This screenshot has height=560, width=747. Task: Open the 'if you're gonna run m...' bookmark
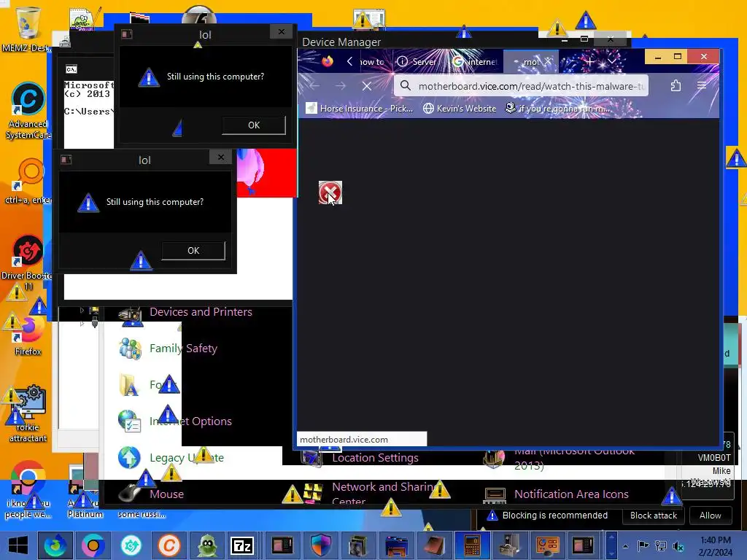(x=558, y=109)
